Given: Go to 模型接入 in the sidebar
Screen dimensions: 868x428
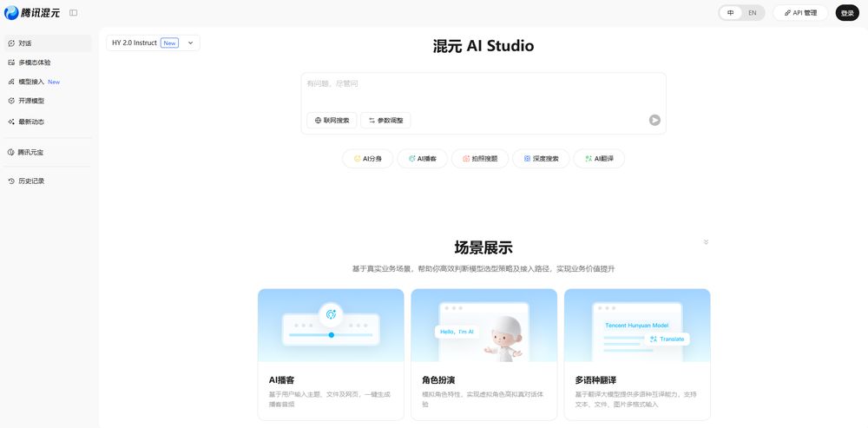Looking at the screenshot, I should point(48,82).
